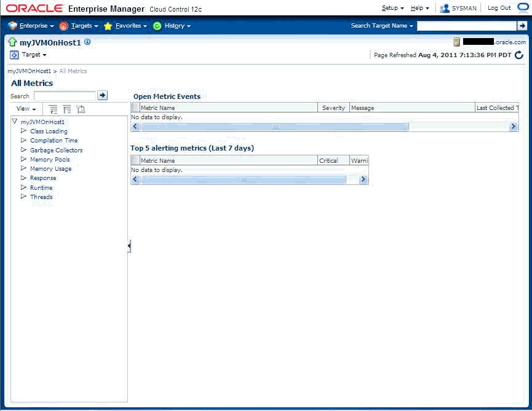Viewport: 532px width, 411px height.
Task: Open the Favorites menu
Action: click(x=131, y=26)
